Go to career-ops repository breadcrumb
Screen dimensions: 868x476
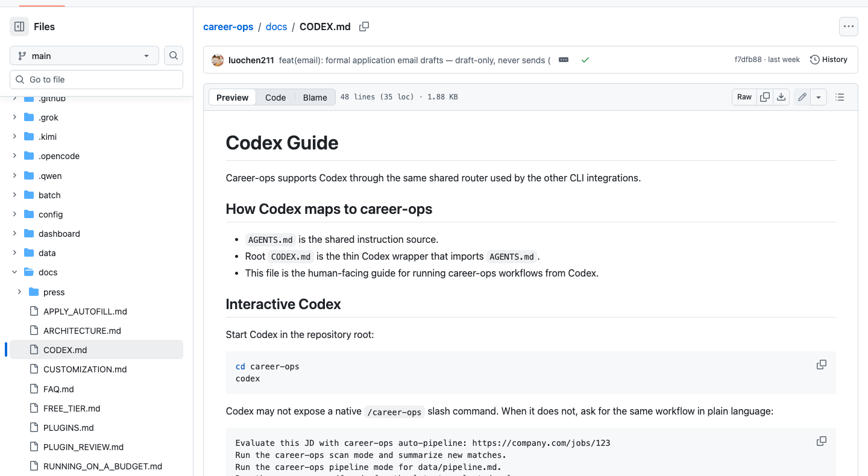tap(228, 27)
